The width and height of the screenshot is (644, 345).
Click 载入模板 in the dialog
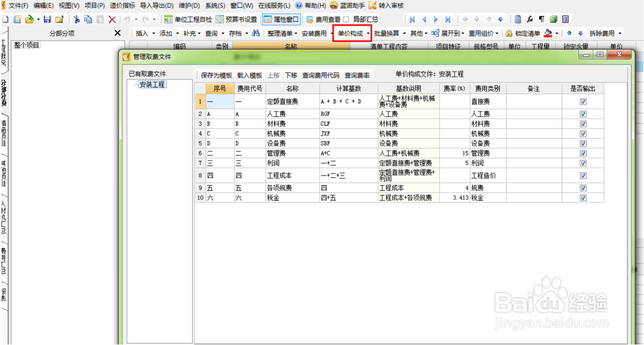pyautogui.click(x=250, y=75)
